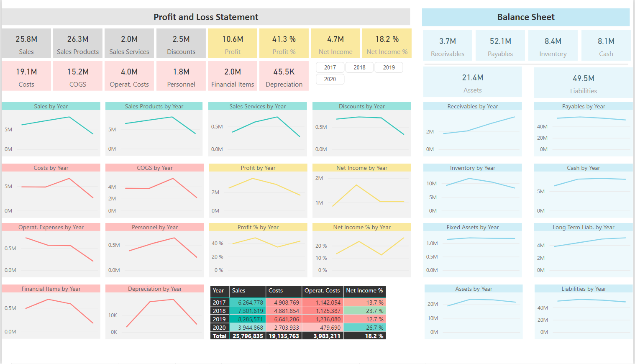Select the 2019 year filter button

pyautogui.click(x=389, y=67)
